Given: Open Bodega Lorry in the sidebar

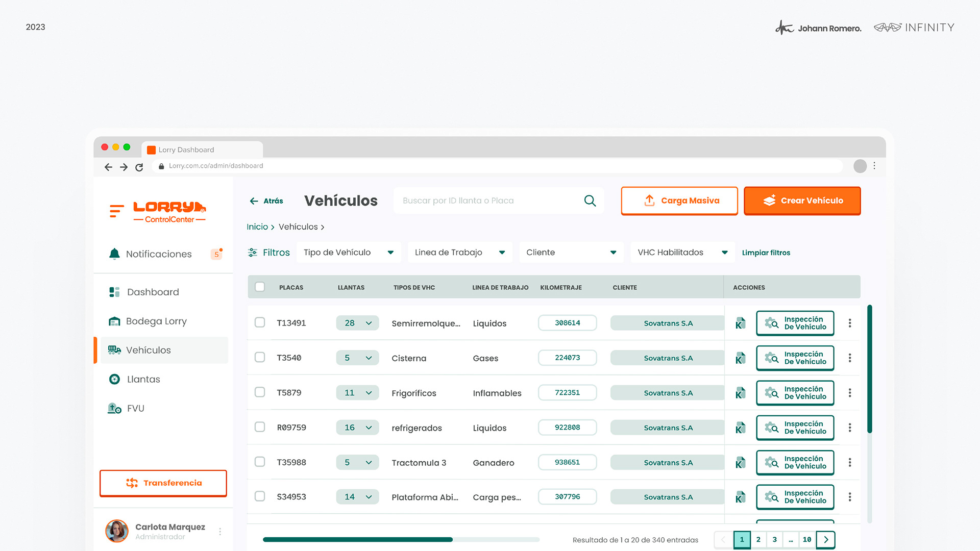Looking at the screenshot, I should 163,321.
